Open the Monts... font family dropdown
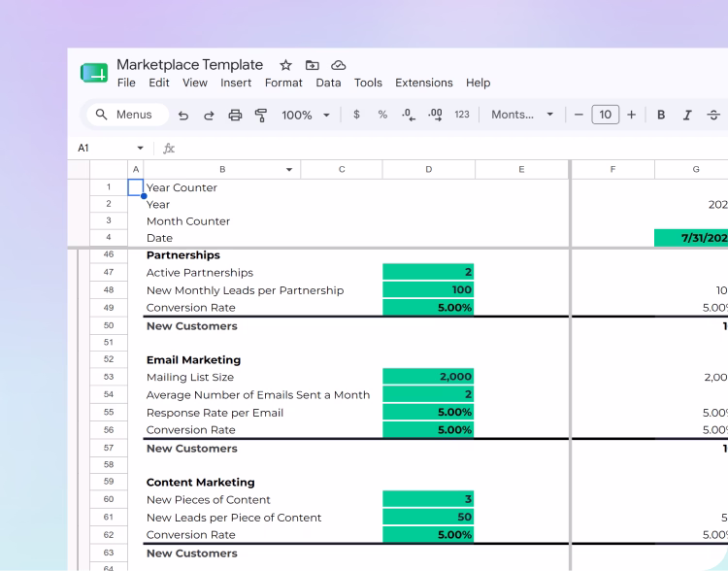This screenshot has width=728, height=571. pos(522,115)
